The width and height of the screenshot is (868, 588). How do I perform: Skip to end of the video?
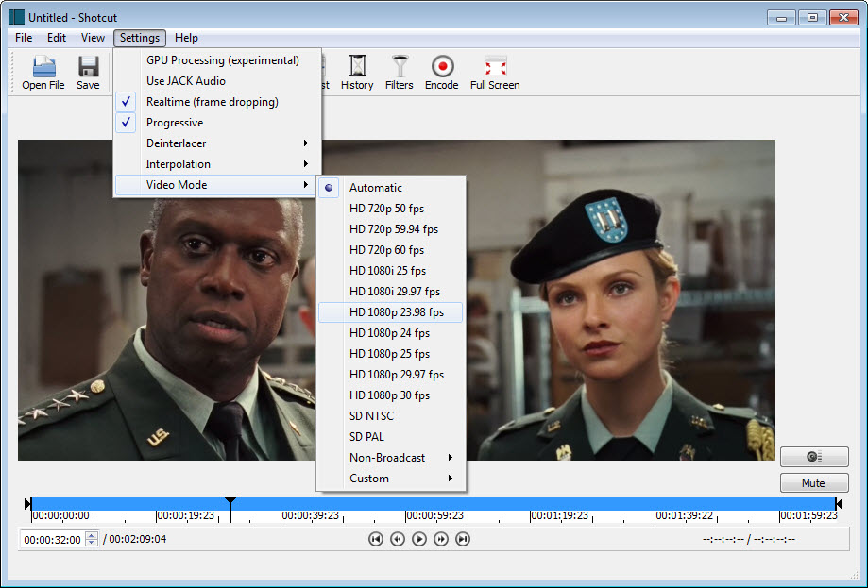point(463,539)
